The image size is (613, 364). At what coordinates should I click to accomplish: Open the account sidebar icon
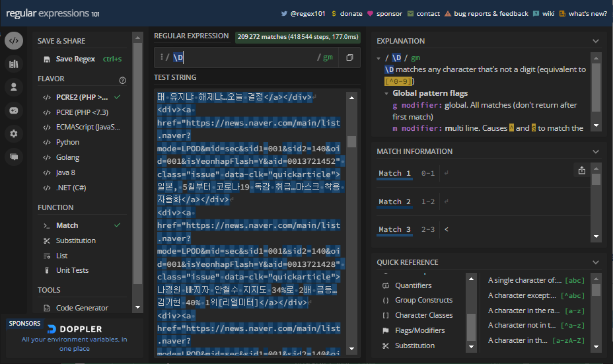pyautogui.click(x=14, y=87)
